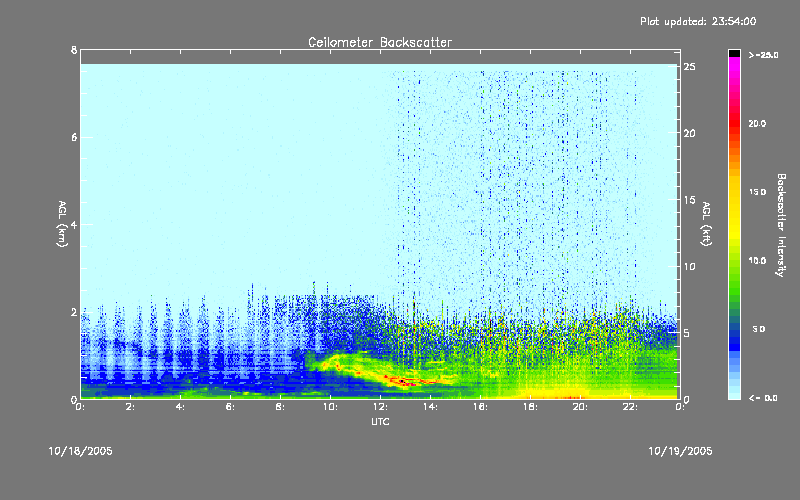Click the 5 kft tick on right axis
Screen dimensions: 800x500
tap(687, 333)
